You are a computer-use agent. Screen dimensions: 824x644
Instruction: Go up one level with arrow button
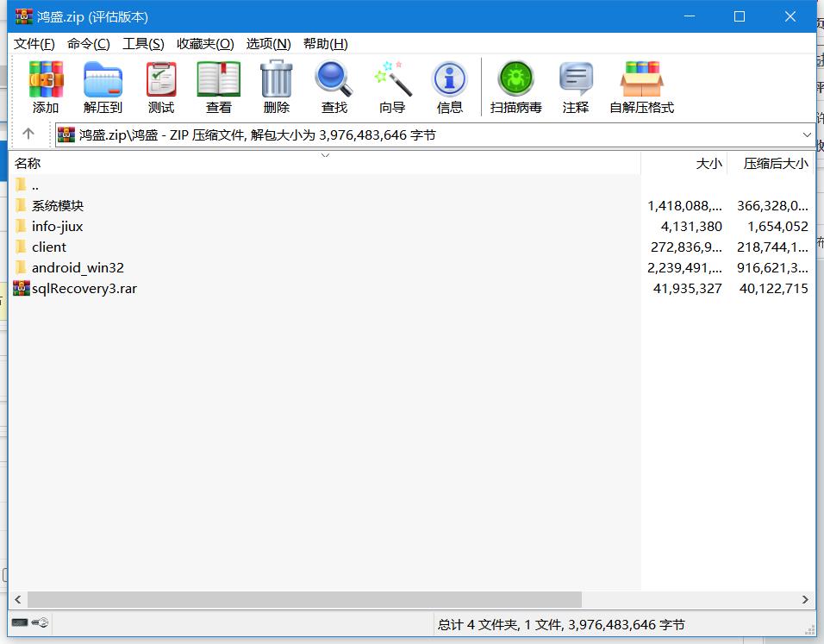28,134
